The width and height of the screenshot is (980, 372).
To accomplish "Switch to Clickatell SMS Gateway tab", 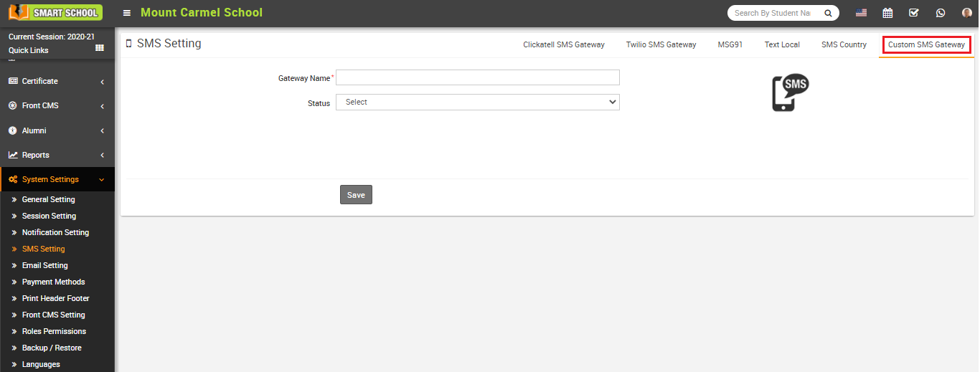I will point(563,44).
